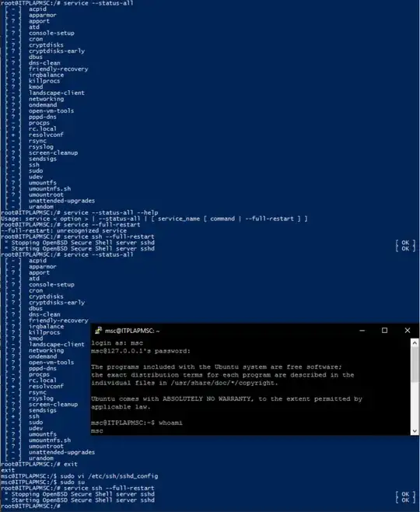
Task: Click the msc@127.0.0.1's password prompt line
Action: 141,352
